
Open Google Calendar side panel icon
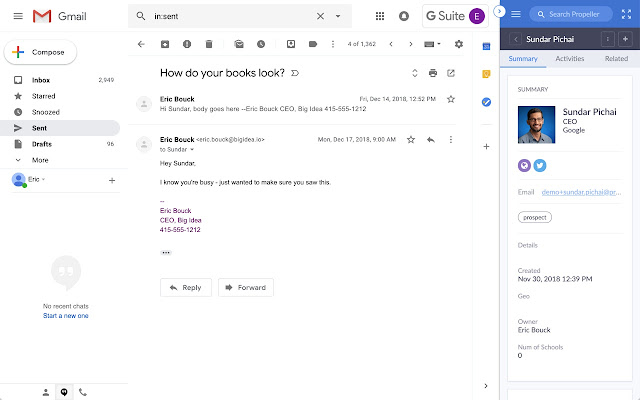(486, 47)
